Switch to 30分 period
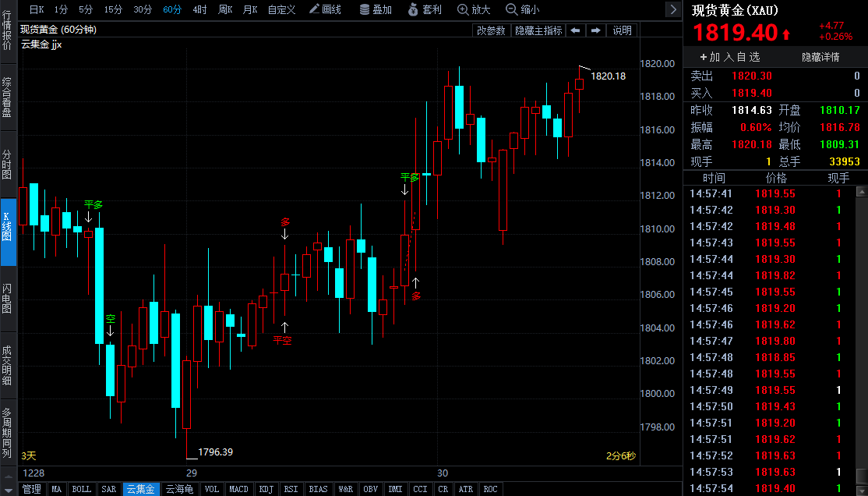Image resolution: width=868 pixels, height=496 pixels. click(x=143, y=9)
